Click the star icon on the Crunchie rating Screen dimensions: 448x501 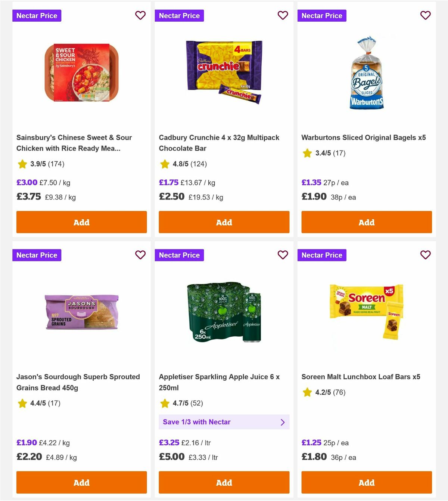coord(165,164)
